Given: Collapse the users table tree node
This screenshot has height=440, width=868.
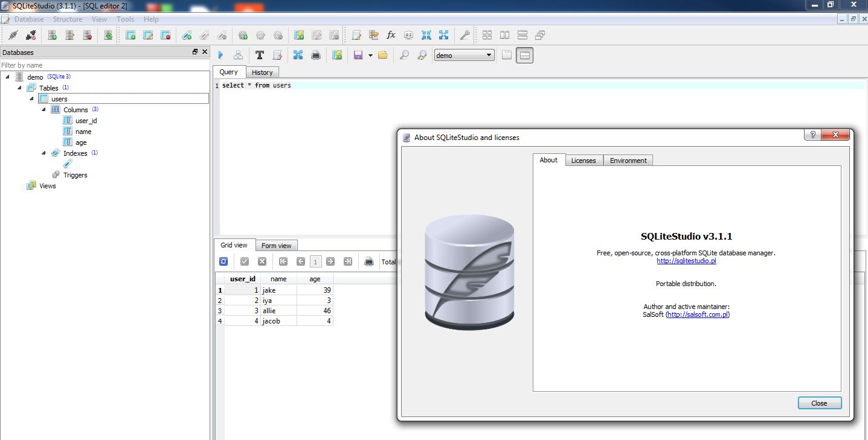Looking at the screenshot, I should pyautogui.click(x=32, y=98).
